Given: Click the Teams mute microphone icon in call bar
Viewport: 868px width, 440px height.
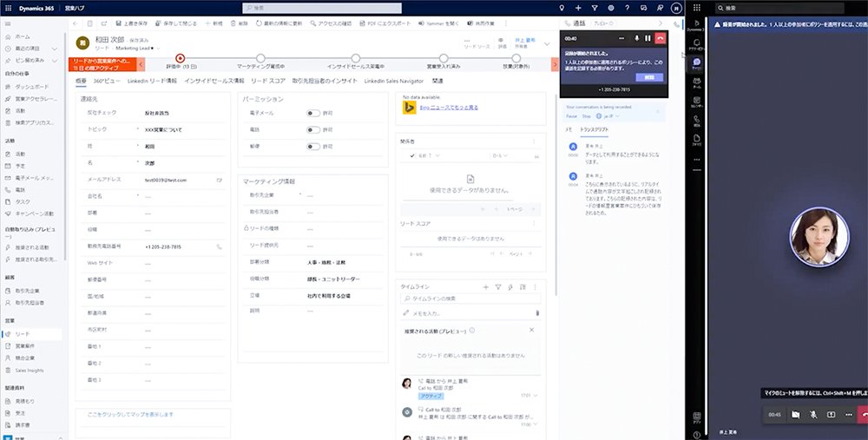Looking at the screenshot, I should click(x=813, y=414).
